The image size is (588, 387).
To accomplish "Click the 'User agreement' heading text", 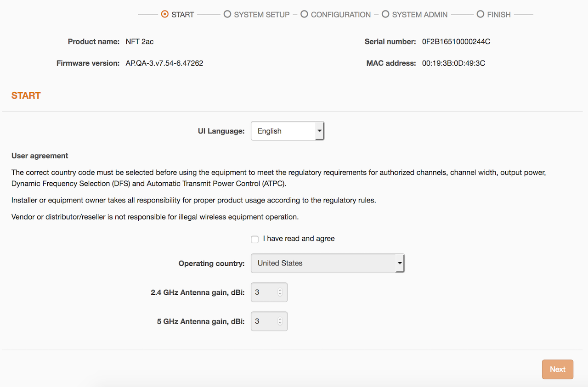I will click(x=40, y=156).
